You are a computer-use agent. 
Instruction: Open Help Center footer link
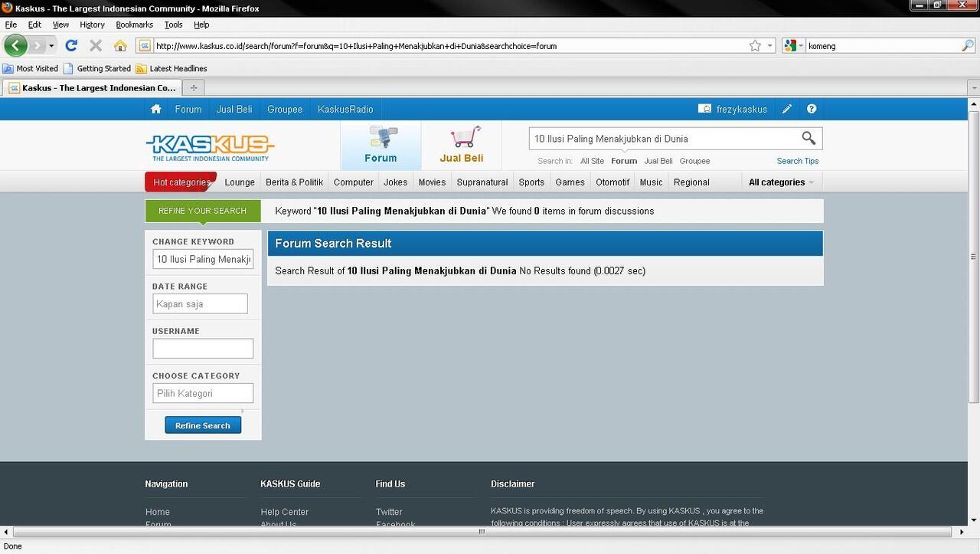point(285,512)
